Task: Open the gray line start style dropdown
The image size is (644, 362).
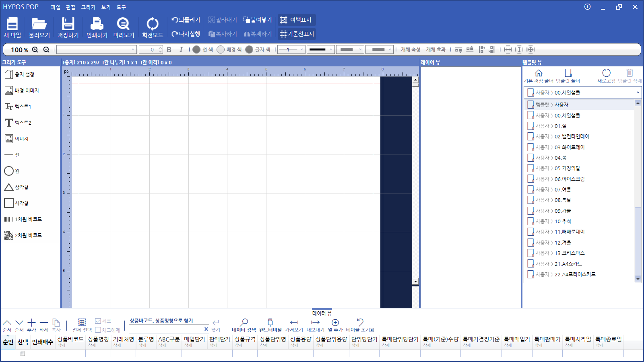Action: [350, 49]
